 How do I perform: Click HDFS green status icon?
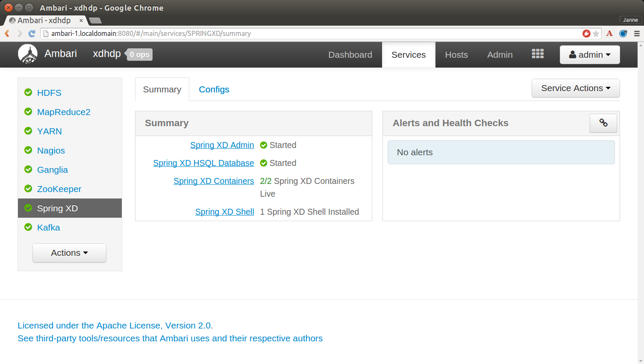tap(28, 92)
